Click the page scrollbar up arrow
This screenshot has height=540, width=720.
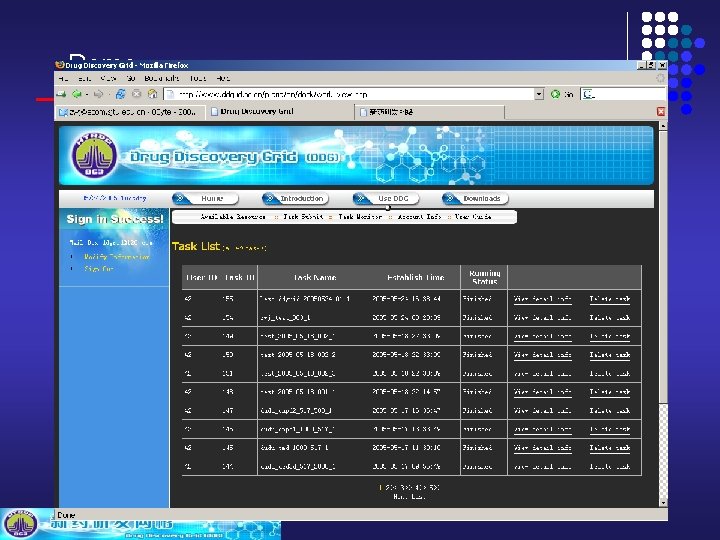coord(663,125)
